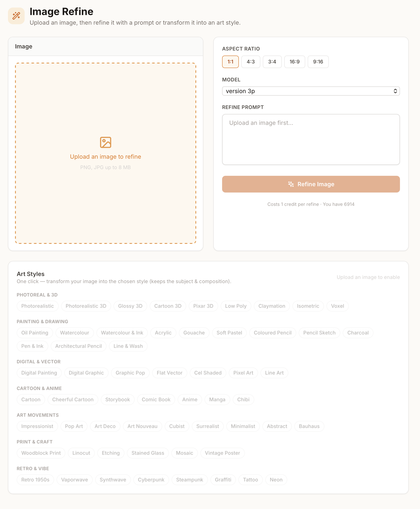
Task: Choose the Coloured Pencil style
Action: [x=272, y=333]
